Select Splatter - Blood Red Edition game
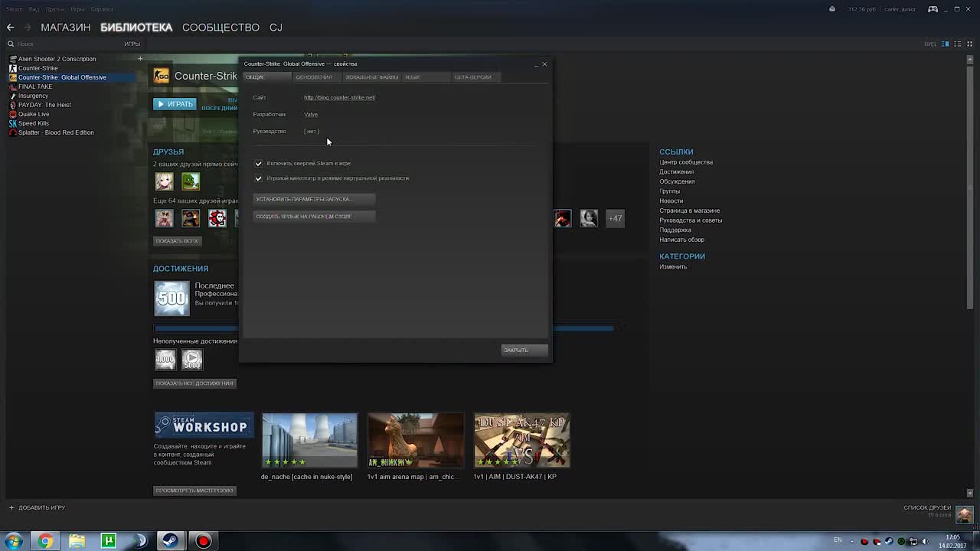Screen dimensions: 980x551 [x=56, y=132]
